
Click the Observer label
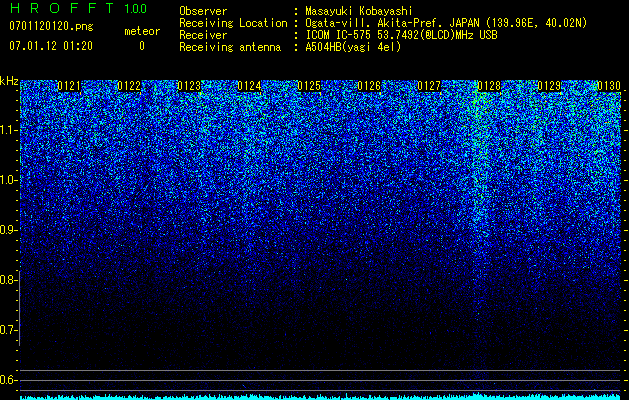pos(203,11)
